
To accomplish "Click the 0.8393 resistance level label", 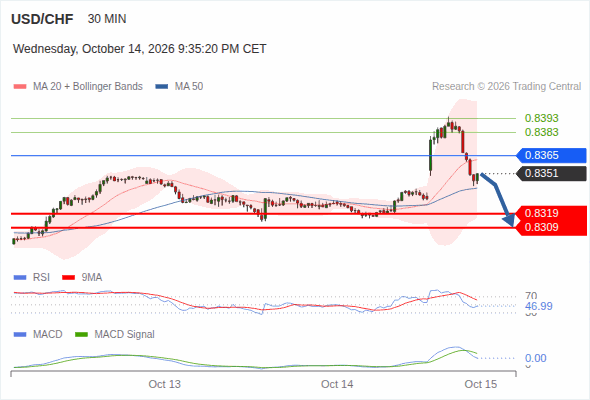I will (x=541, y=118).
